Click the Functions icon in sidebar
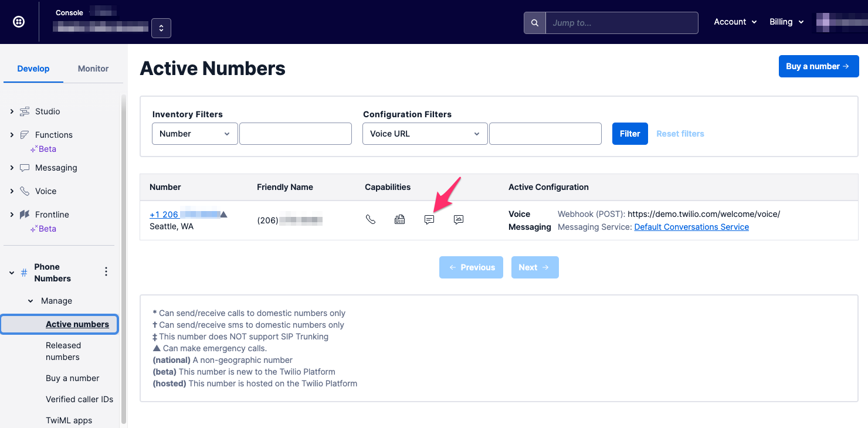The image size is (868, 428). click(x=25, y=135)
